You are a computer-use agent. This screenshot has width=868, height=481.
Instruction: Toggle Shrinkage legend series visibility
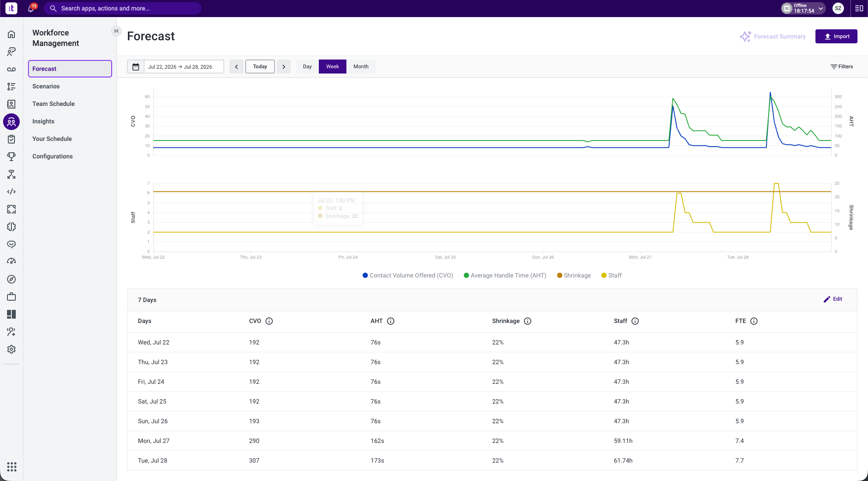pos(574,275)
